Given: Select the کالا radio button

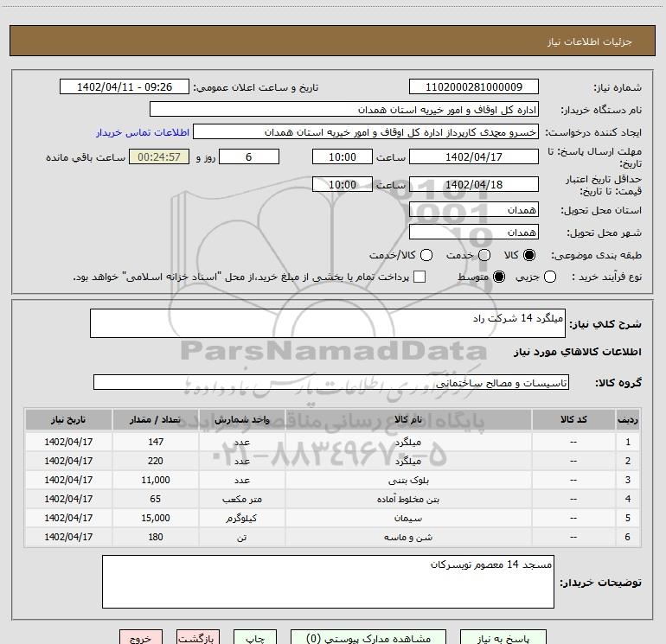Looking at the screenshot, I should [x=529, y=255].
